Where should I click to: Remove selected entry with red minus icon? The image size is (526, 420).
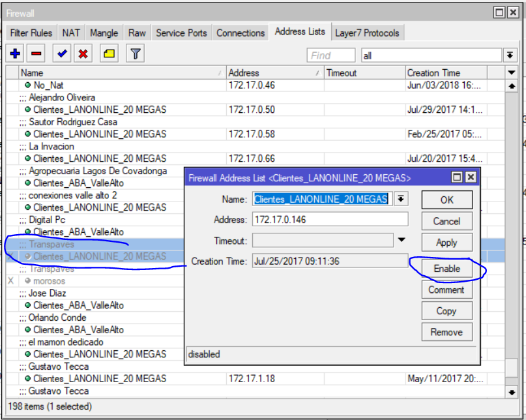(x=36, y=53)
